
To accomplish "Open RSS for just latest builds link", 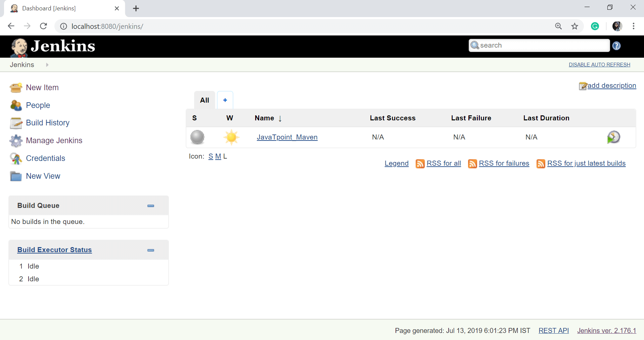I will click(586, 163).
